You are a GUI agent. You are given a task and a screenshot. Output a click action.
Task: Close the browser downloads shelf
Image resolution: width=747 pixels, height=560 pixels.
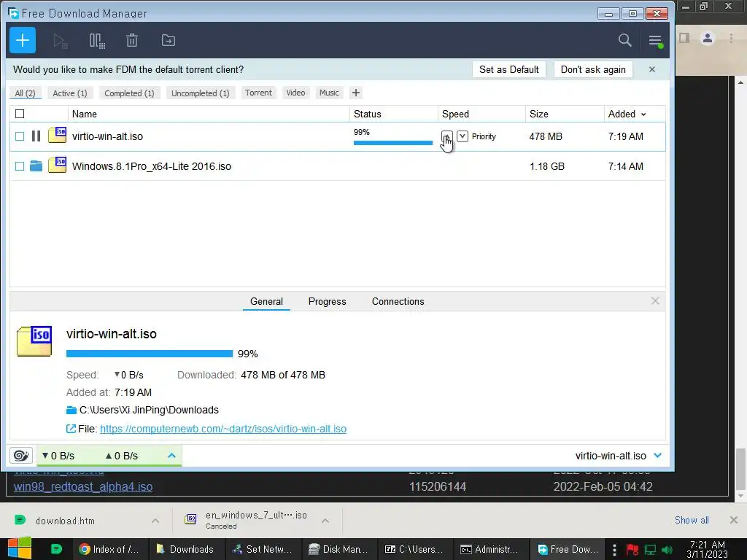(x=734, y=520)
